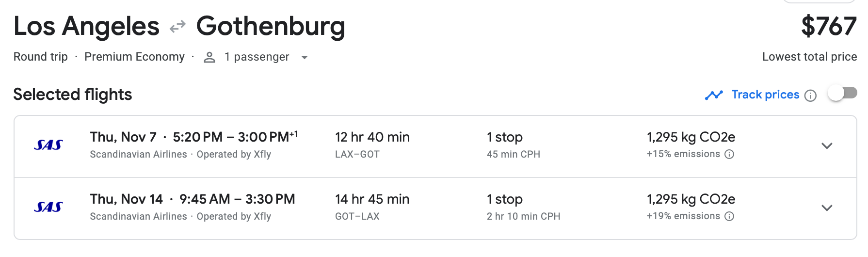Click the SAS logo on the return flight
This screenshot has width=868, height=257.
pyautogui.click(x=48, y=207)
